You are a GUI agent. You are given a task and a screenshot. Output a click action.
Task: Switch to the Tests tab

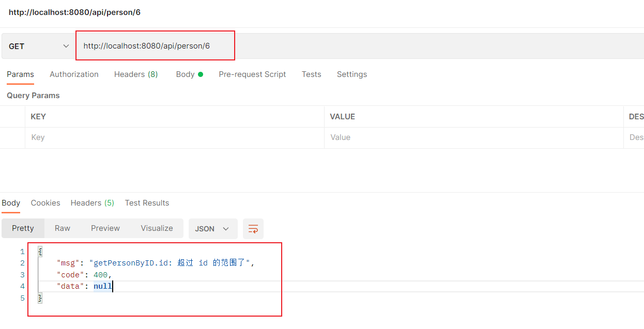click(311, 74)
